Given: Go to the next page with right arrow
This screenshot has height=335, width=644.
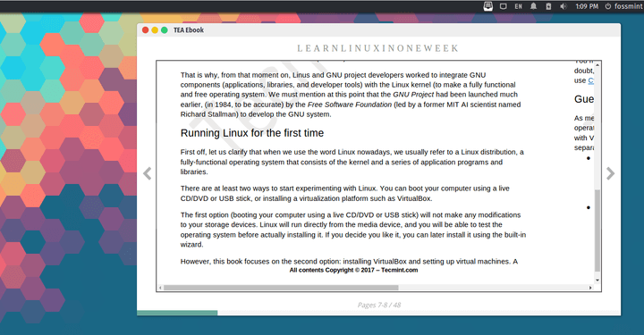Looking at the screenshot, I should (x=610, y=173).
